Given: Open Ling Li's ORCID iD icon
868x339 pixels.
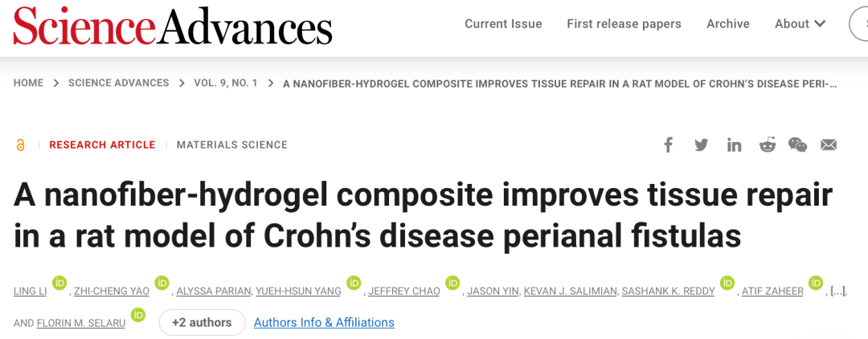Looking at the screenshot, I should pyautogui.click(x=59, y=283).
